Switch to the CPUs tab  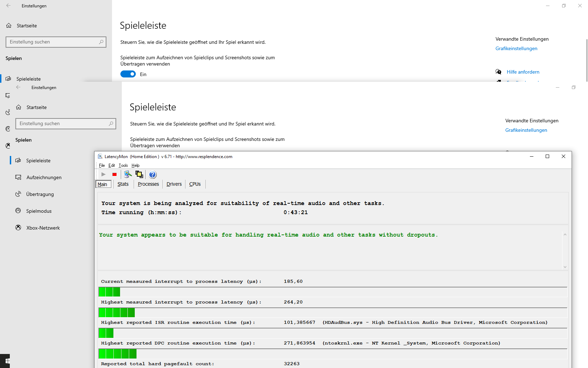click(x=195, y=184)
